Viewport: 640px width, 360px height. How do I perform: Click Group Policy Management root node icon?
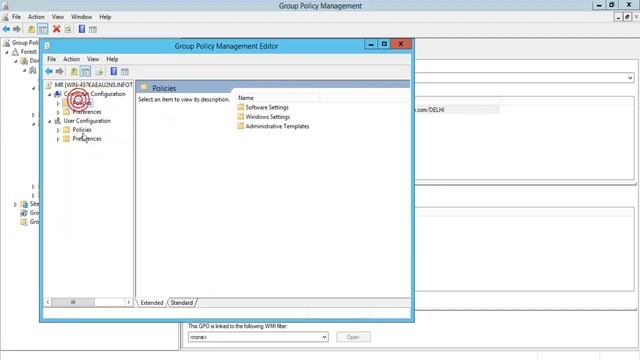click(6, 42)
